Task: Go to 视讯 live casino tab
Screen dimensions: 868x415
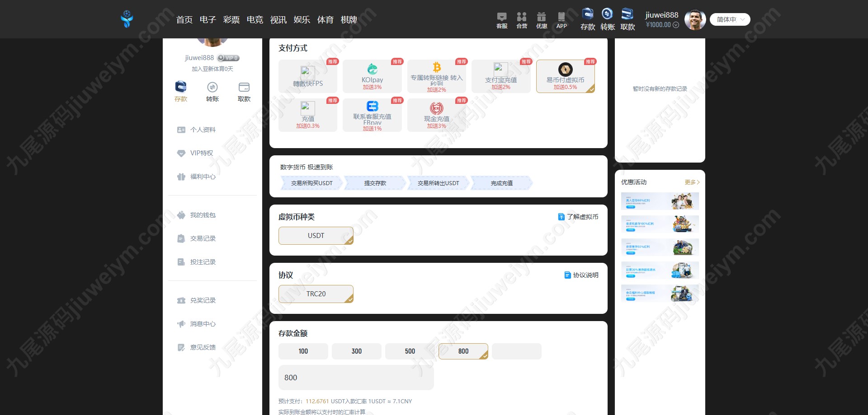Action: pos(278,19)
